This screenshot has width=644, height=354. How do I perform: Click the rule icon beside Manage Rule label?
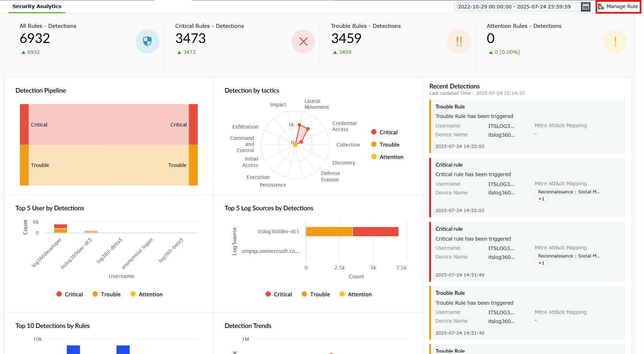(601, 6)
